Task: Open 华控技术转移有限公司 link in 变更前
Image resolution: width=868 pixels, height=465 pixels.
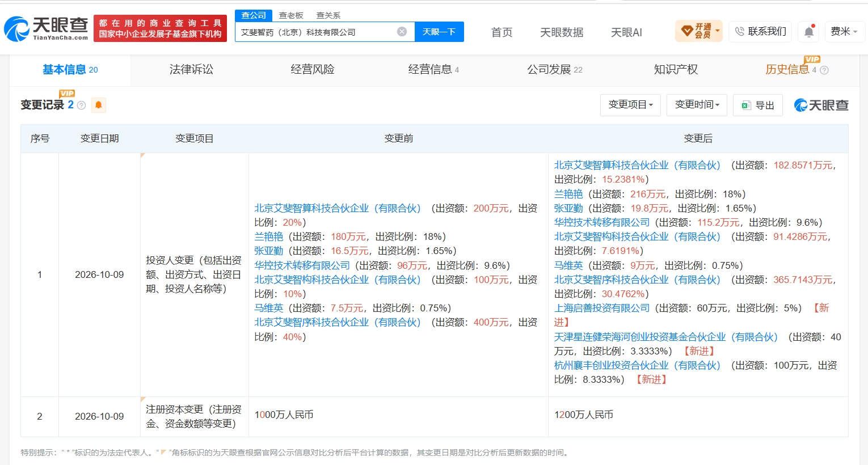Action: click(x=302, y=265)
